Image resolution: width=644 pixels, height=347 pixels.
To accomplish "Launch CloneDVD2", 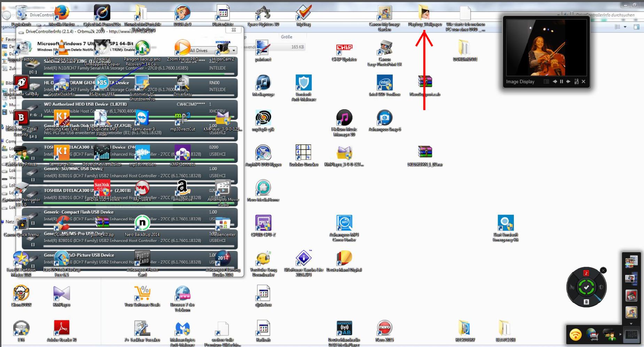I will point(21,296).
